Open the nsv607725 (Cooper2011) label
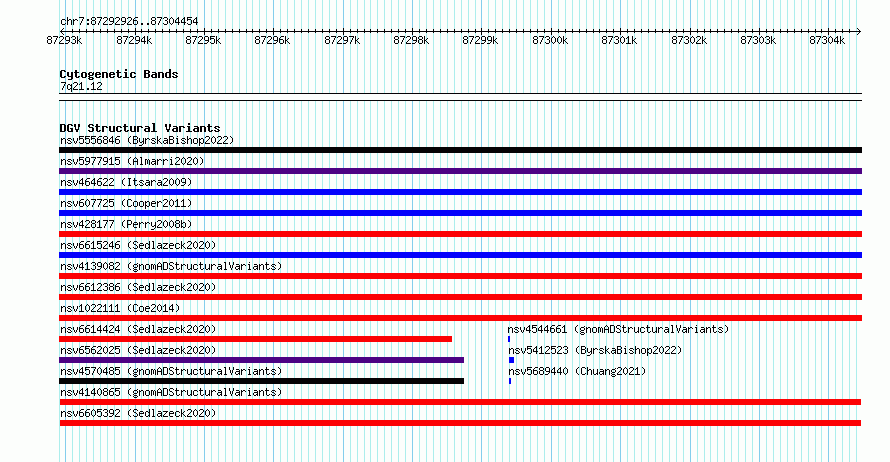Image resolution: width=890 pixels, height=462 pixels. coord(126,203)
